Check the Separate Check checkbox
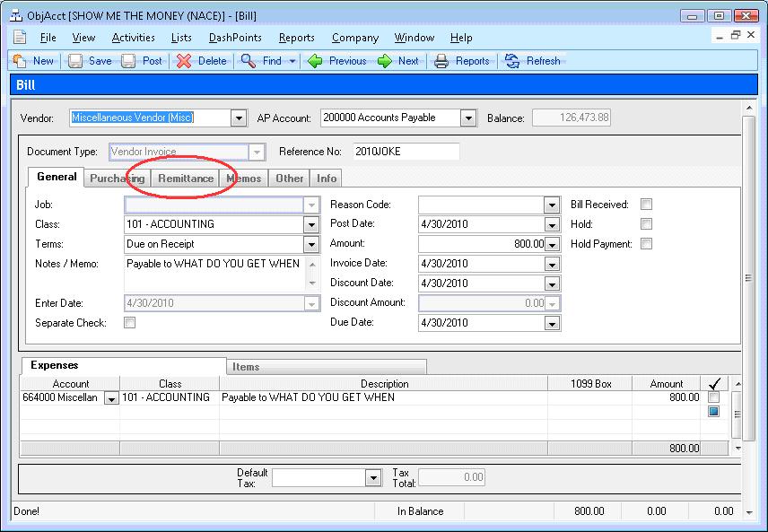Screen dimensions: 768x532 130,323
